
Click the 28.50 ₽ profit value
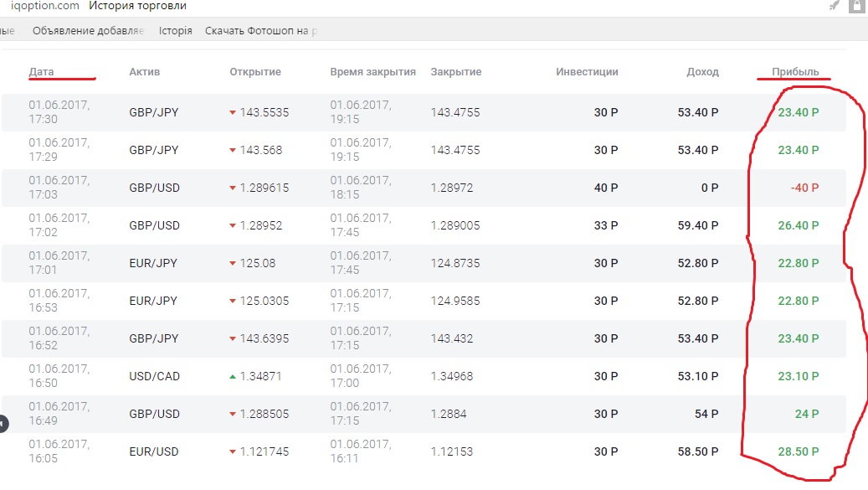click(x=799, y=451)
